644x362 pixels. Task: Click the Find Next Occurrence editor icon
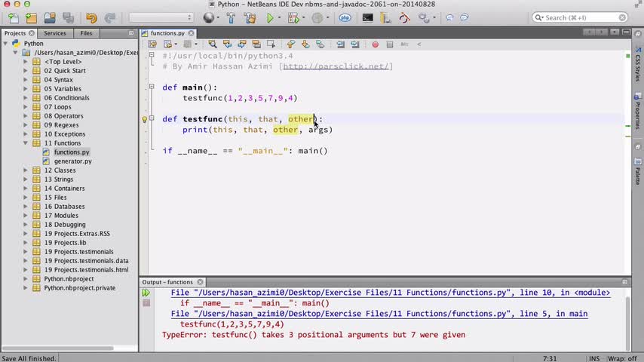point(242,44)
